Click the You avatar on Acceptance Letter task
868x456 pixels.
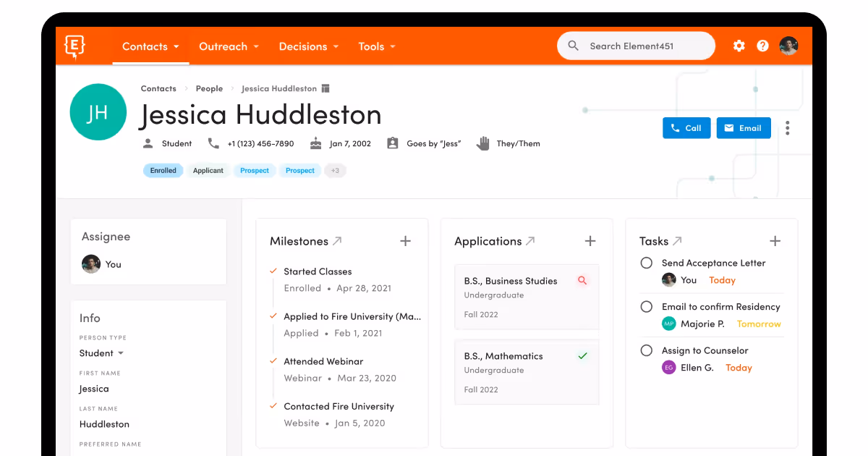pyautogui.click(x=669, y=280)
